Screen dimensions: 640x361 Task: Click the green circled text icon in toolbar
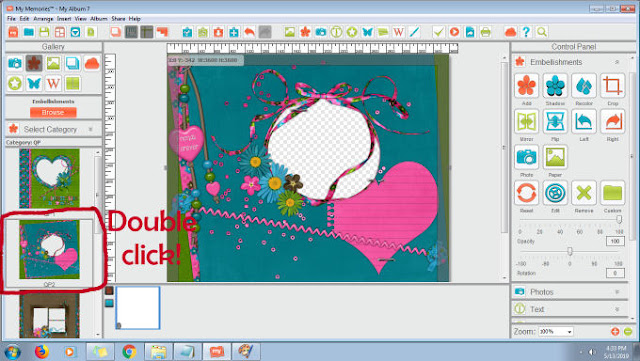(x=336, y=32)
